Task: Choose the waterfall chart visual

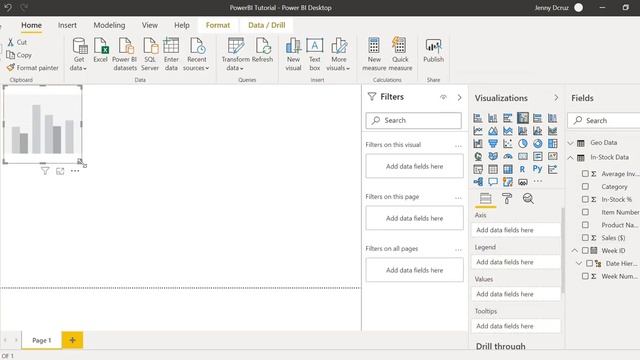Action: tap(478, 144)
